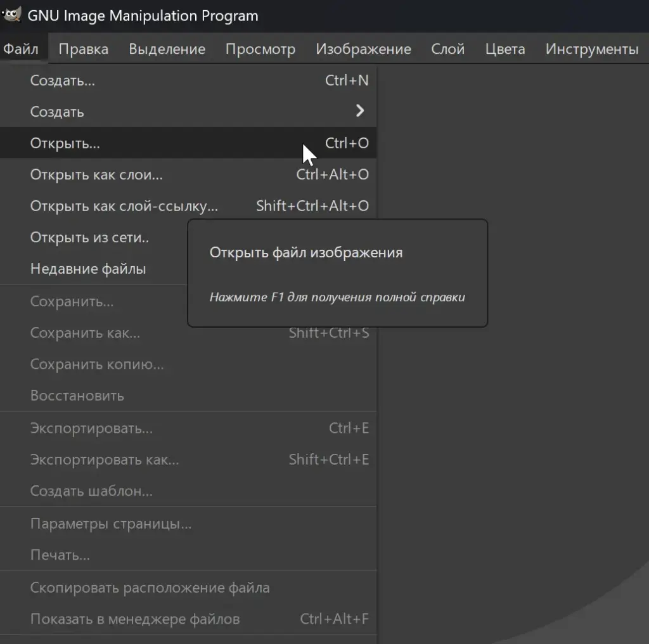Expand the Создать submenu arrow
The image size is (649, 644).
click(x=360, y=111)
